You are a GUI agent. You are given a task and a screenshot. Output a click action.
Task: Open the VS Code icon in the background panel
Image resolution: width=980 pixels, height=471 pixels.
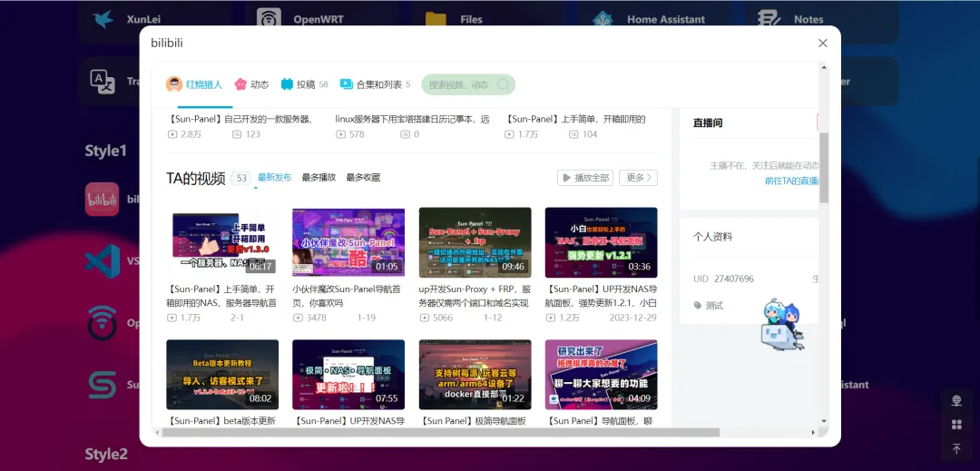point(102,261)
